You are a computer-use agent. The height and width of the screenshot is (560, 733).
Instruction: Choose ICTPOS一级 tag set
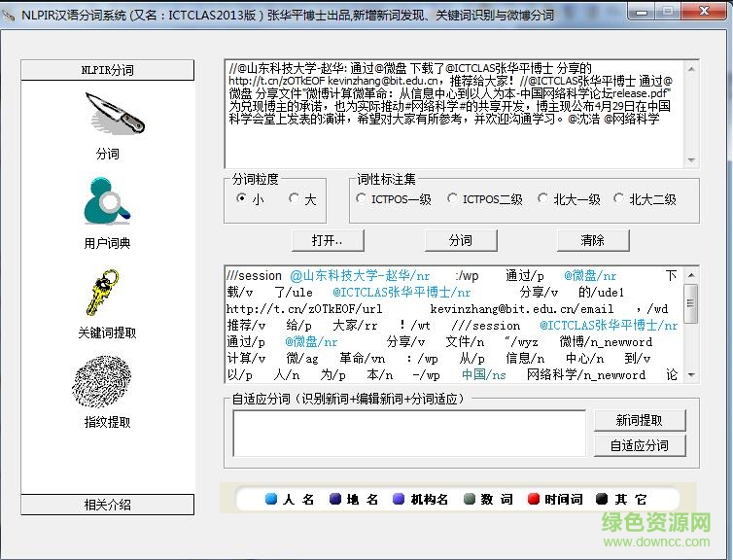click(x=362, y=198)
